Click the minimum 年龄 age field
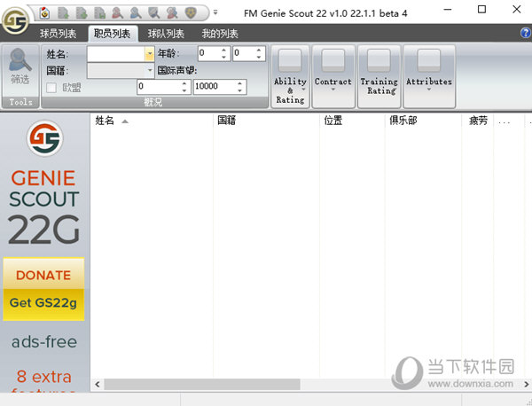This screenshot has height=406, width=532. point(208,53)
